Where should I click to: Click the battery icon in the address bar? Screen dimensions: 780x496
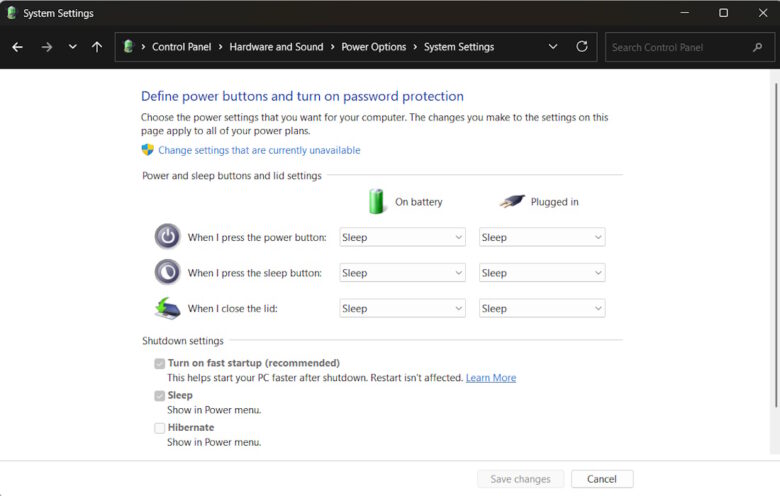[128, 47]
